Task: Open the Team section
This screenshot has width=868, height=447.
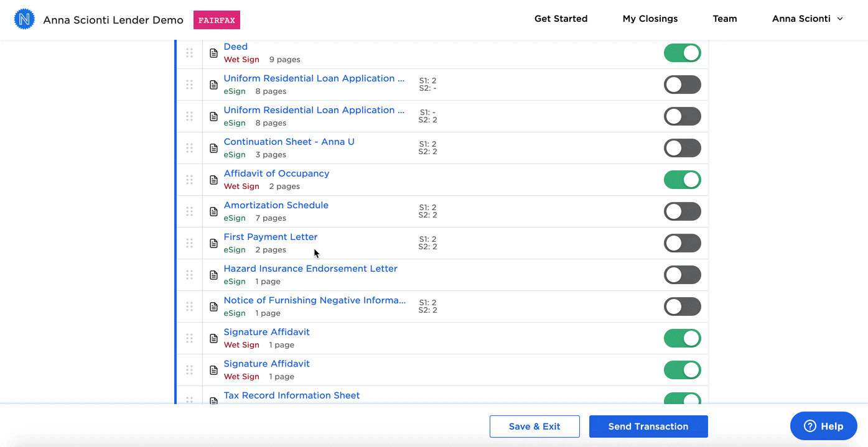Action: [x=724, y=19]
